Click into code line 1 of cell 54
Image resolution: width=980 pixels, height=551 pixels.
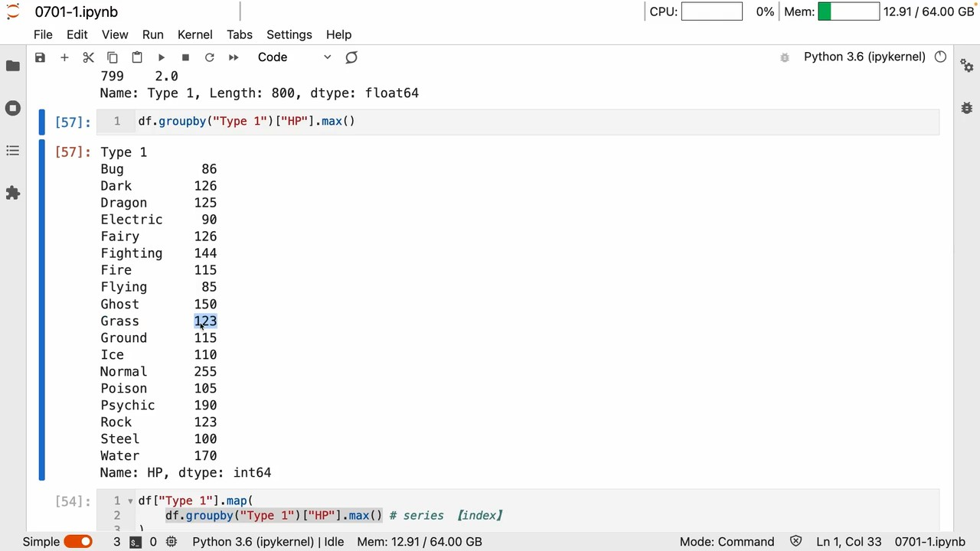click(x=195, y=501)
